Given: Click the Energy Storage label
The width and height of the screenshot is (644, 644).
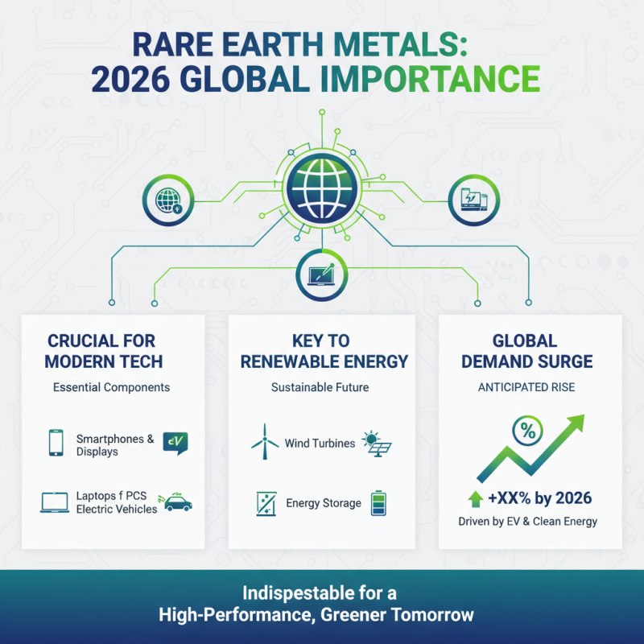Looking at the screenshot, I should pos(324,503).
